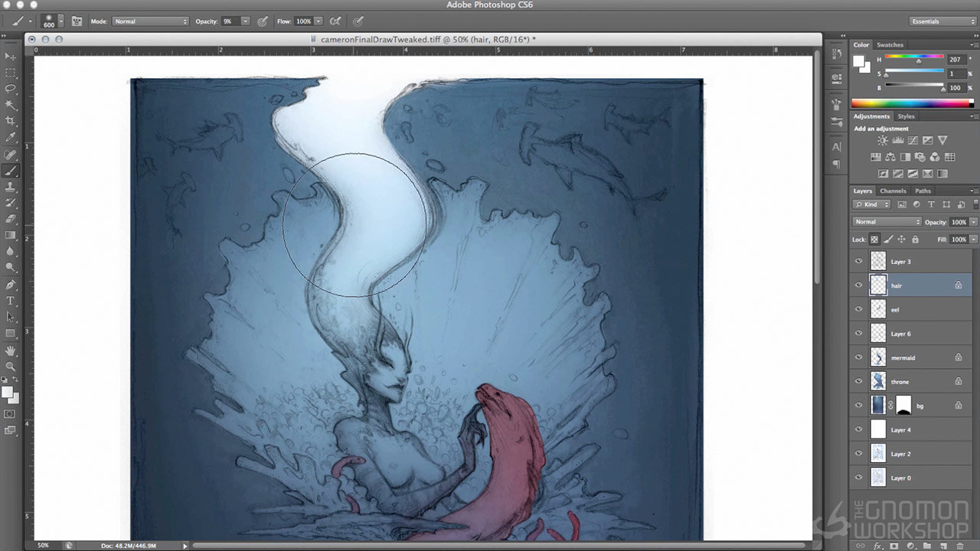This screenshot has height=551, width=980.
Task: Click the color spectrum ramp
Action: pyautogui.click(x=914, y=103)
